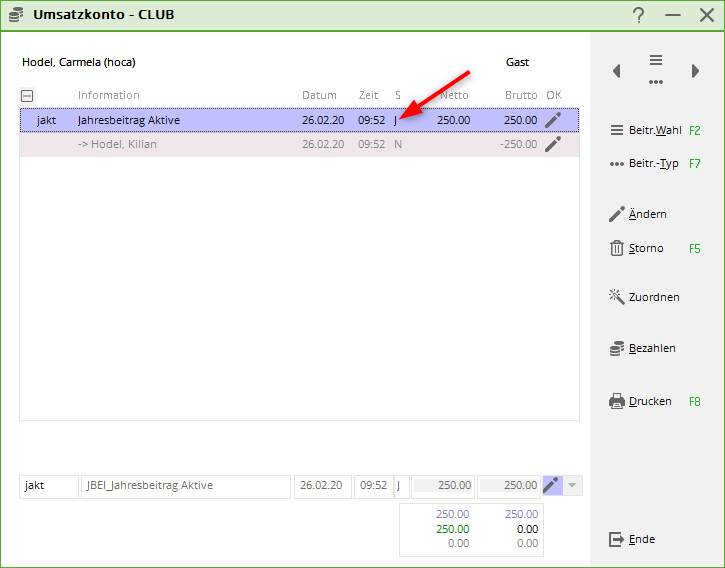Click the Ändern button

[647, 214]
